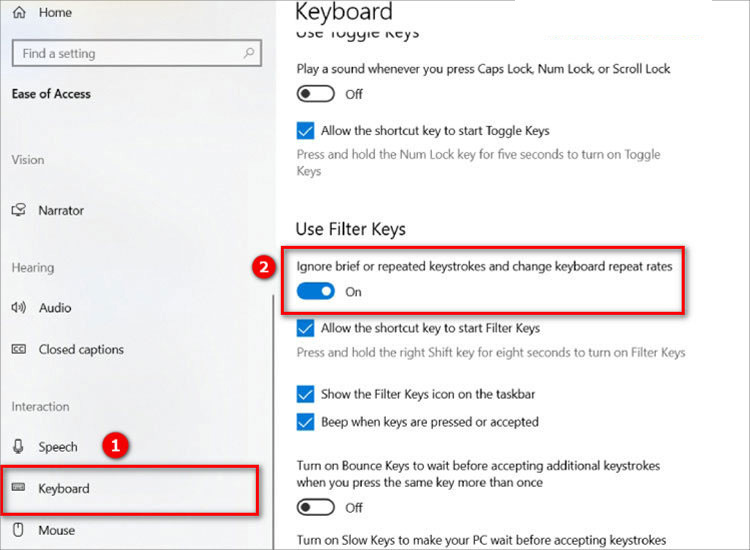Uncheck Allow the shortcut key to start Toggle Keys
Screen dimensions: 750x550
(x=305, y=131)
